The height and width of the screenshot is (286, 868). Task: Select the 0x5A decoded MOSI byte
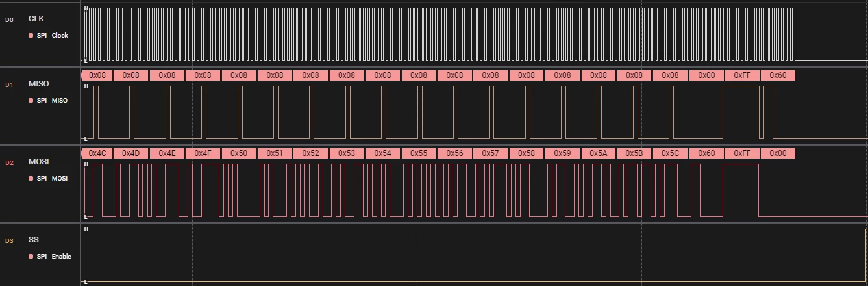tap(599, 153)
